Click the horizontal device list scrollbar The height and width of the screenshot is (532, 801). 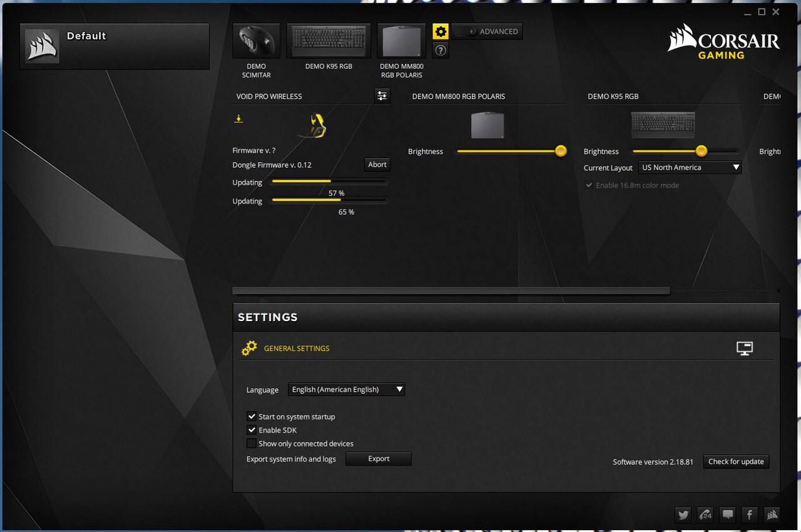451,290
